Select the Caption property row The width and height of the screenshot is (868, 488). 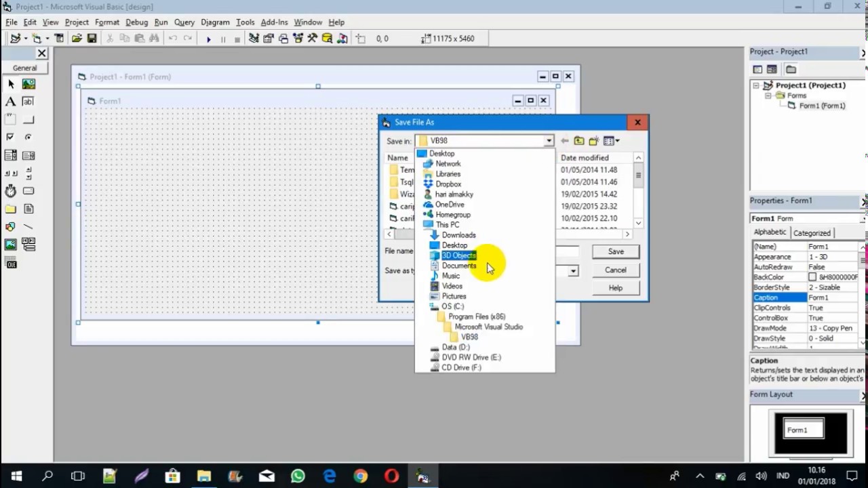tap(806, 298)
